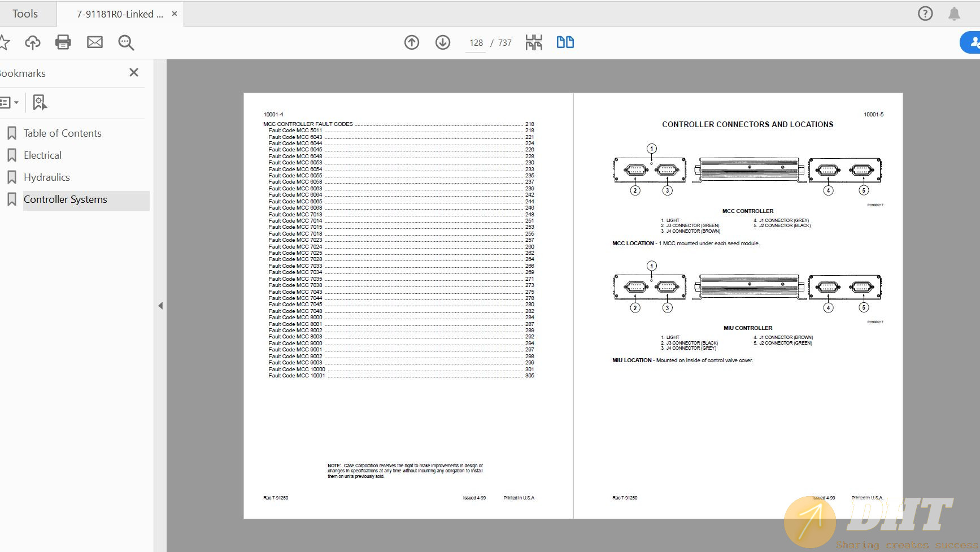Go to next page arrow
The height and width of the screenshot is (552, 980).
(443, 42)
